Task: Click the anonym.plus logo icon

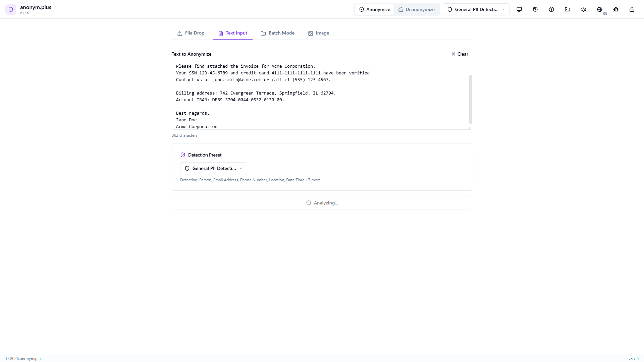Action: [x=11, y=9]
